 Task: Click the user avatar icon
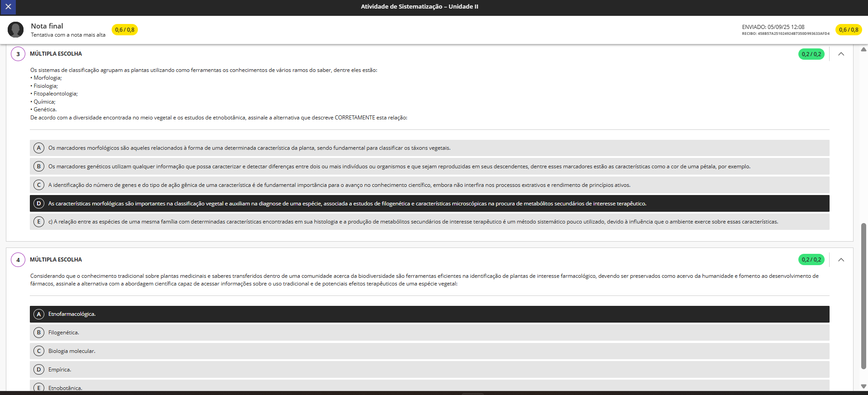click(16, 30)
